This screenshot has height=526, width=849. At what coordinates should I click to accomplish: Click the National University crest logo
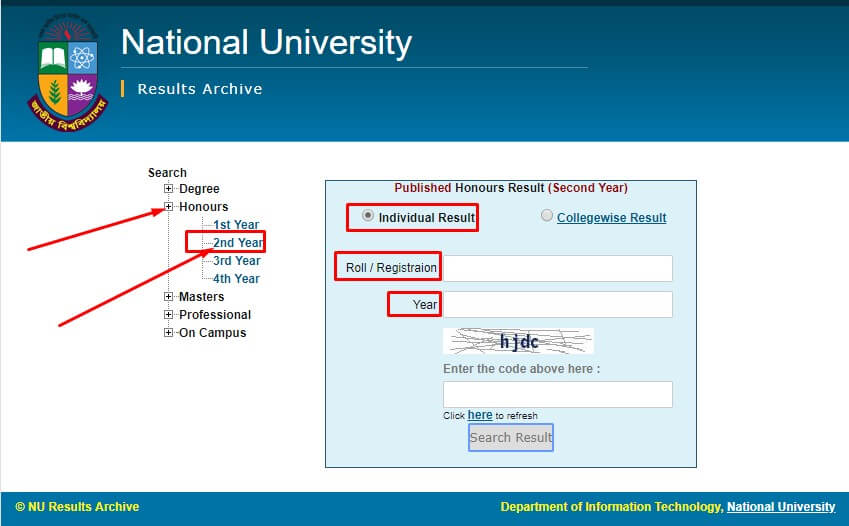(x=68, y=72)
